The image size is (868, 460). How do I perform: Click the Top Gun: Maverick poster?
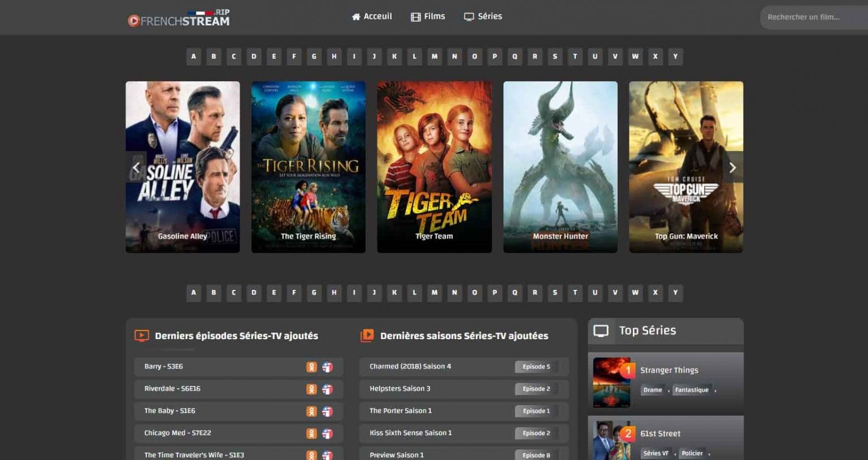click(x=686, y=167)
